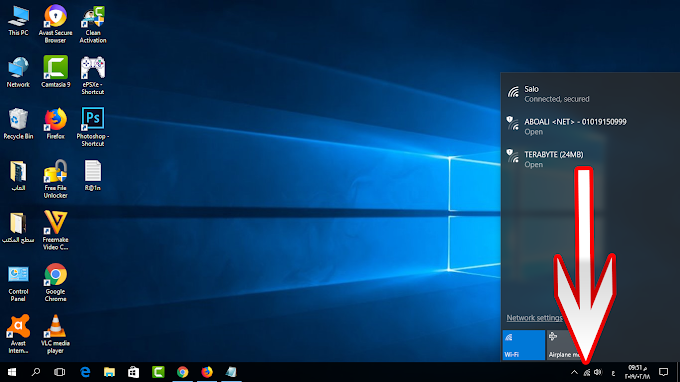Click the volume speaker tray icon
Viewport: 680px width, 382px height.
598,372
